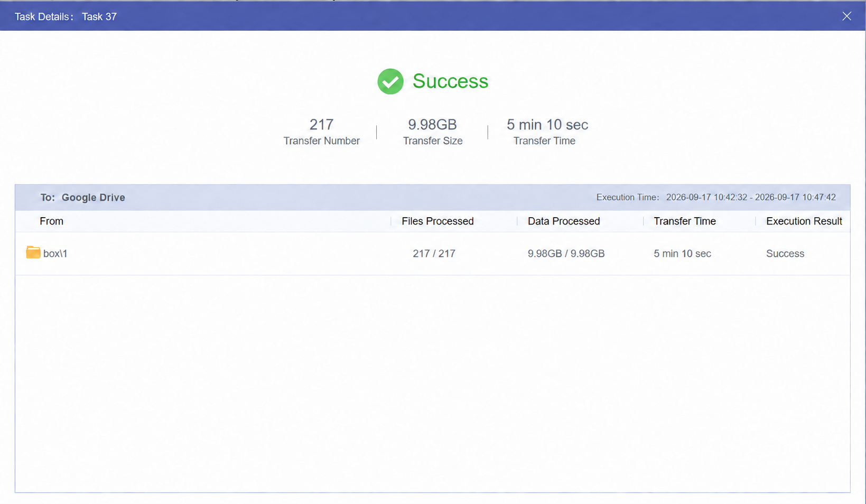Click the Transfer Time column header
Screen dimensions: 866x504
(x=685, y=221)
